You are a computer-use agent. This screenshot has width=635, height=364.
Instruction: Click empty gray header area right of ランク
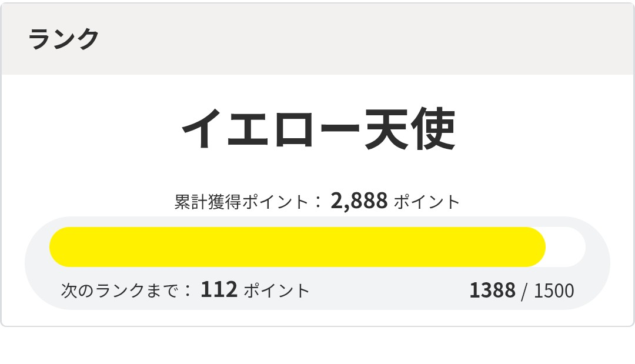point(365,39)
